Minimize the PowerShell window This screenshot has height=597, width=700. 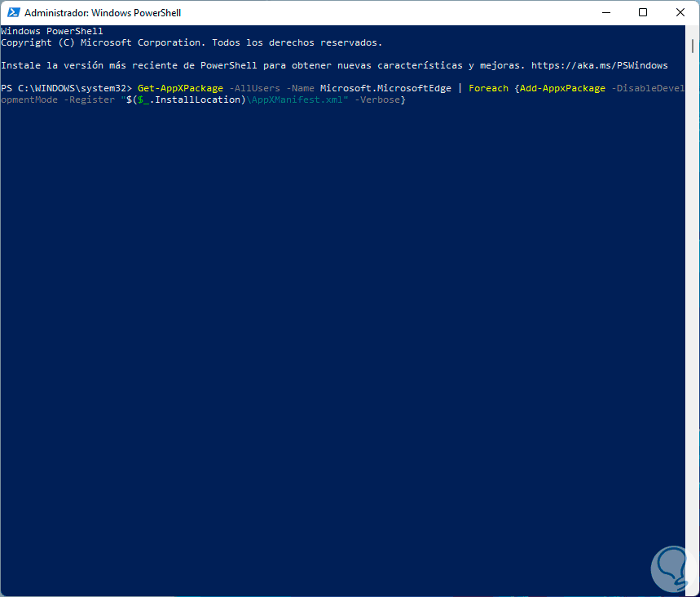tap(605, 12)
